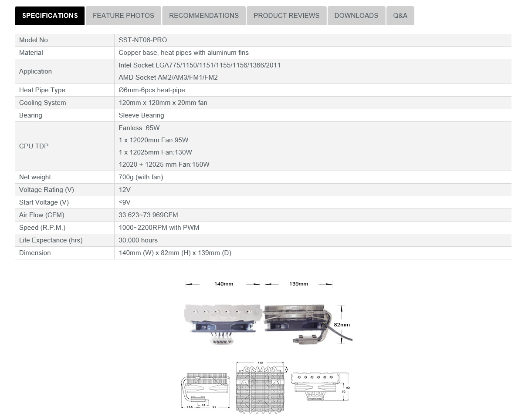525x420 pixels.
Task: Click the 12V voltage rating value
Action: [125, 190]
